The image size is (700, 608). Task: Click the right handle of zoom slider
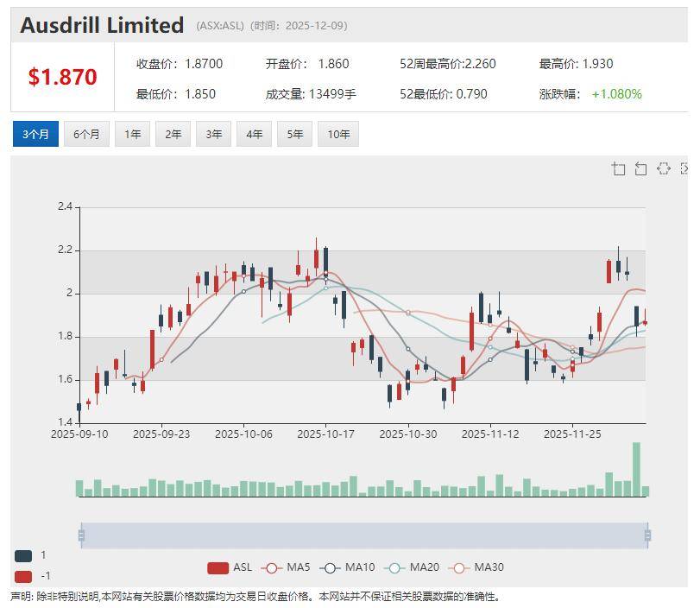(x=647, y=535)
